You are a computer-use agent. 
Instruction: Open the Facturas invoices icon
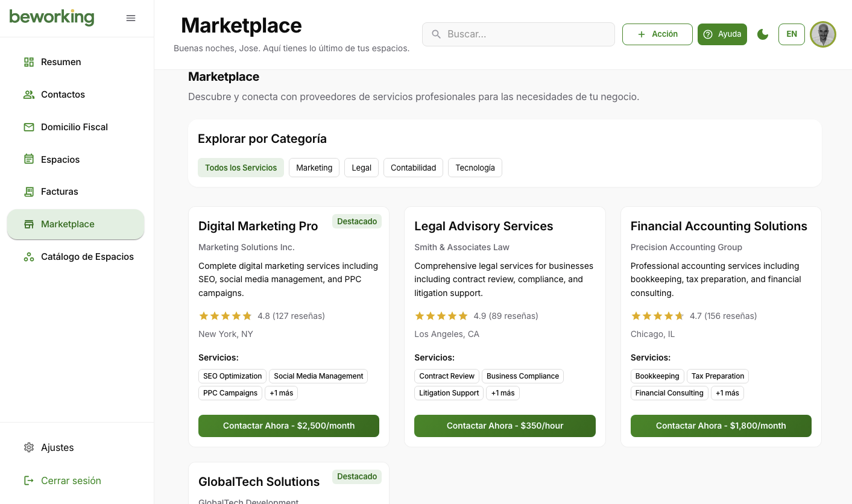28,191
